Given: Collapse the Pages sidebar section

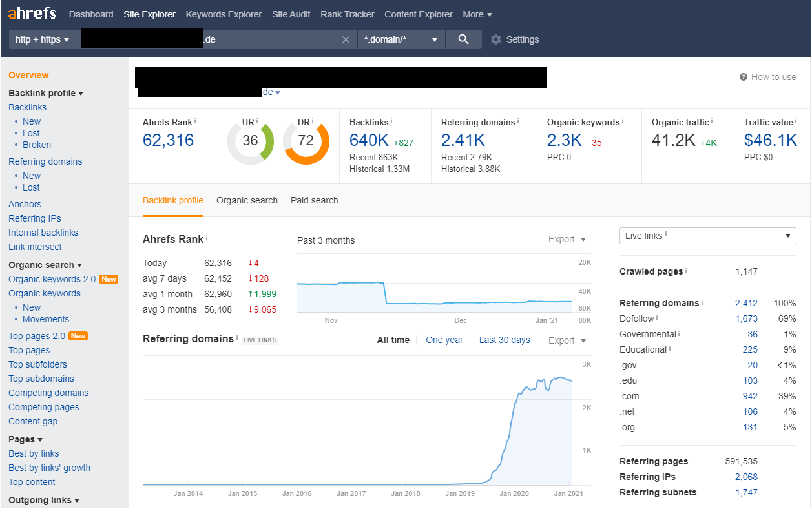Looking at the screenshot, I should (26, 439).
